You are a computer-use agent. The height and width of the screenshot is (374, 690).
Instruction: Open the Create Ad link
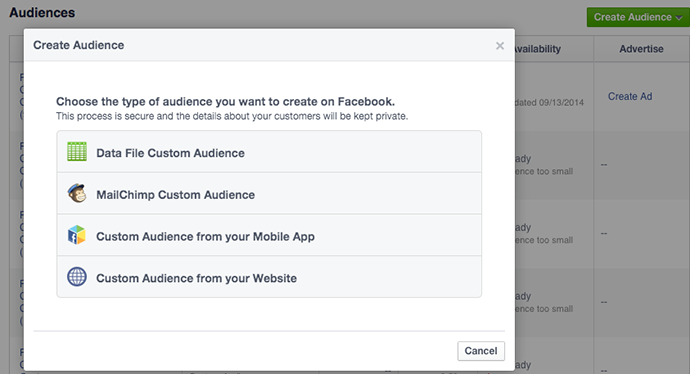pos(630,96)
